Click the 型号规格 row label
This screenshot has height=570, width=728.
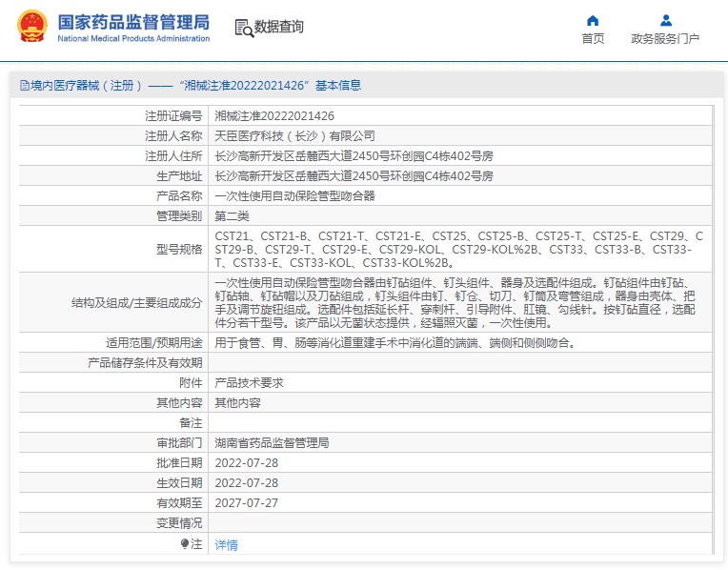click(179, 250)
